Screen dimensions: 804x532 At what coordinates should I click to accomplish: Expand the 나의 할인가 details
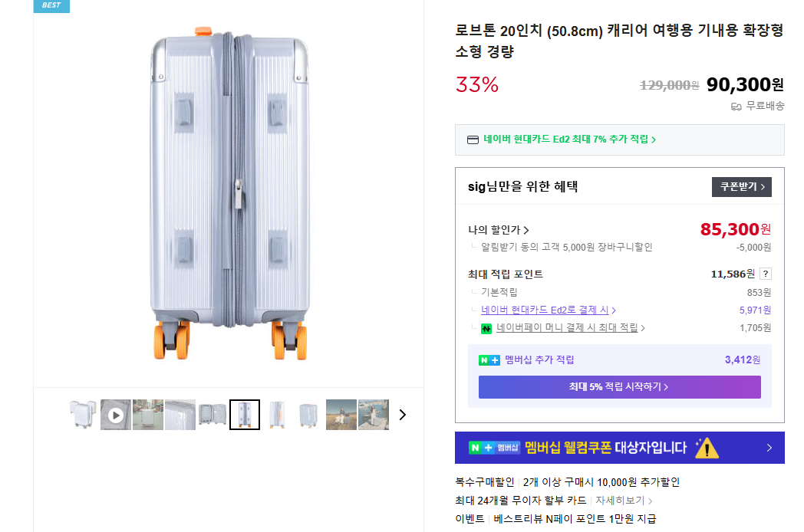(499, 229)
